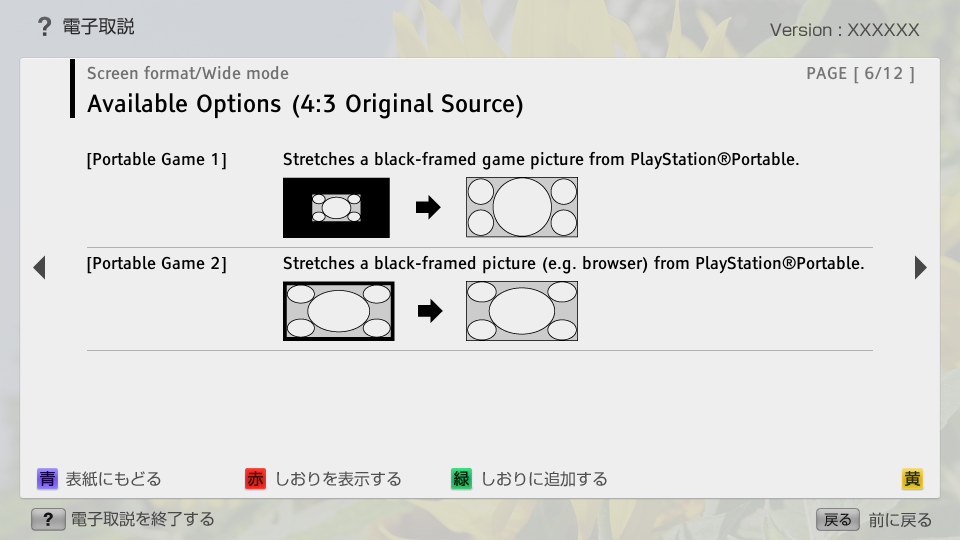Click the black-bordered Portable Game 2 source thumbnail
The width and height of the screenshot is (960, 540).
(x=338, y=311)
